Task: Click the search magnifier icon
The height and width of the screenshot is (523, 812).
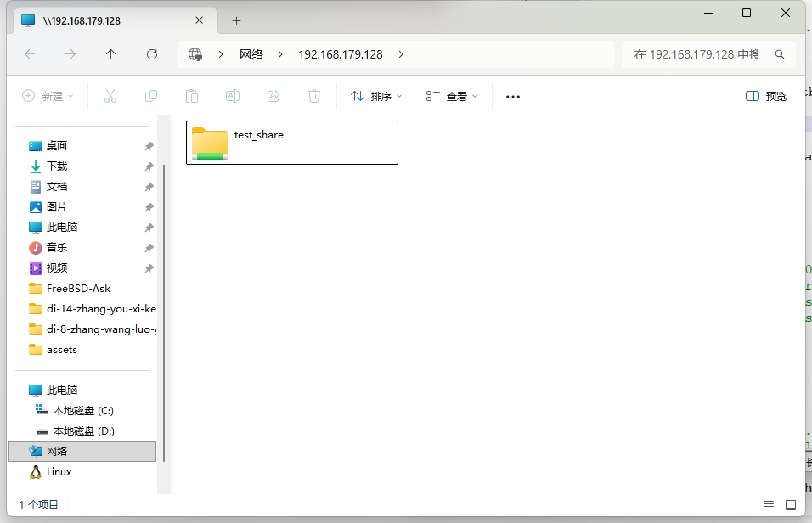Action: pyautogui.click(x=780, y=54)
